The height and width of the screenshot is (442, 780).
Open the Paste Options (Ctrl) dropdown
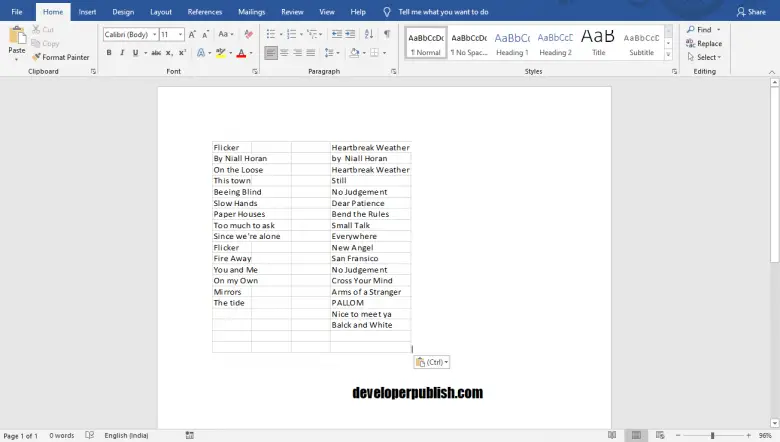click(432, 362)
